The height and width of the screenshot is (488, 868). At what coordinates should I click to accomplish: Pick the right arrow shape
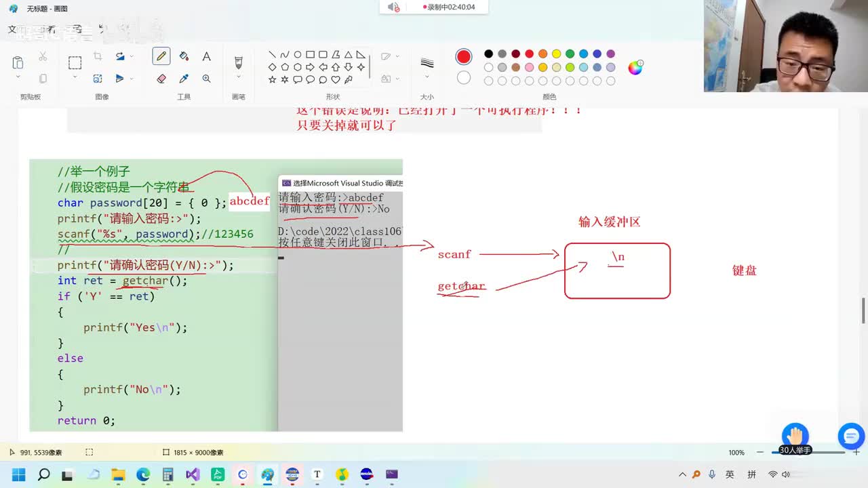[x=310, y=67]
